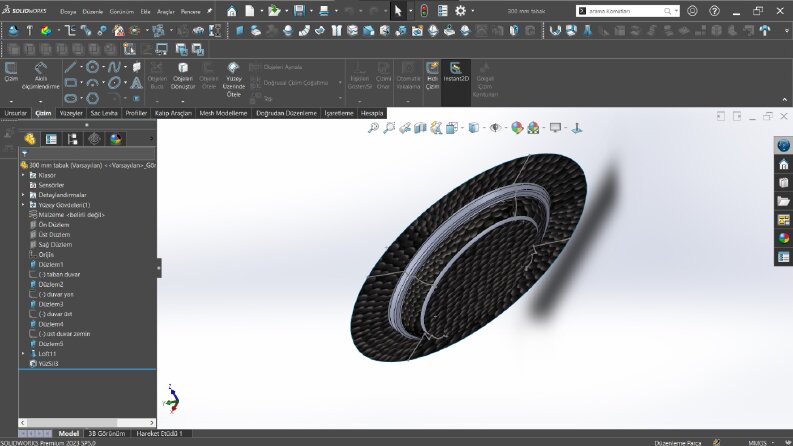The image size is (793, 446).
Task: Switch to the Yüzeyler tab
Action: [71, 113]
